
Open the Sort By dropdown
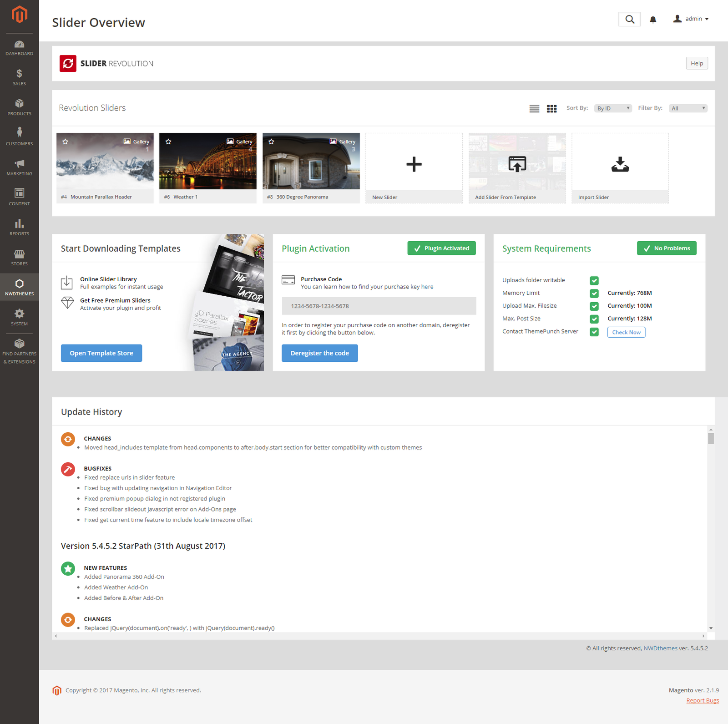(613, 108)
